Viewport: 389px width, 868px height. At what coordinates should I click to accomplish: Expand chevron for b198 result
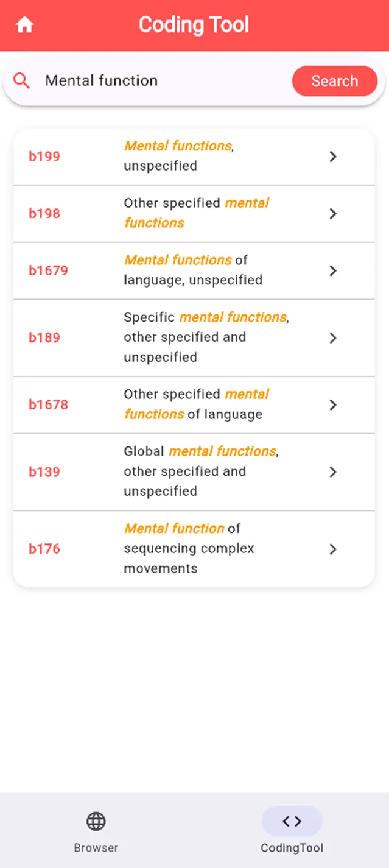click(333, 214)
